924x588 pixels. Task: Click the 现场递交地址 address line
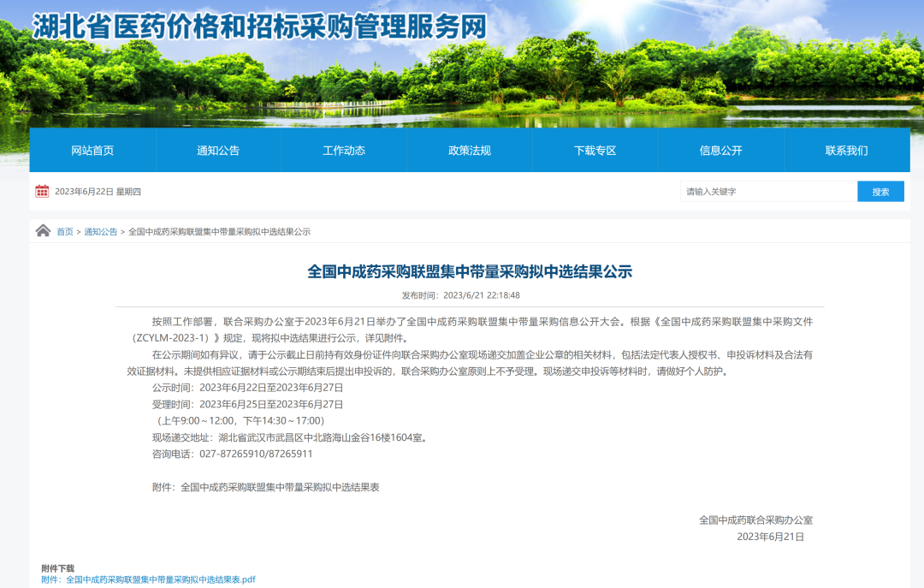tap(291, 437)
